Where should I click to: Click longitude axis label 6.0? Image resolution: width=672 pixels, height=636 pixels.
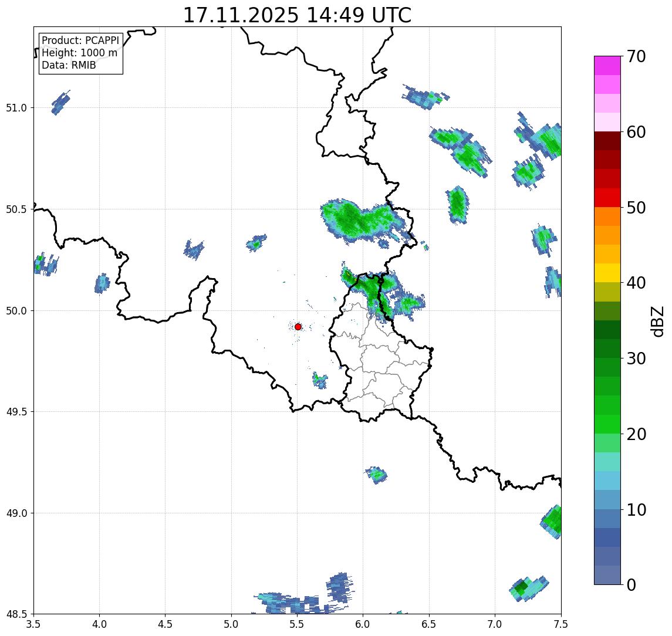click(x=363, y=624)
